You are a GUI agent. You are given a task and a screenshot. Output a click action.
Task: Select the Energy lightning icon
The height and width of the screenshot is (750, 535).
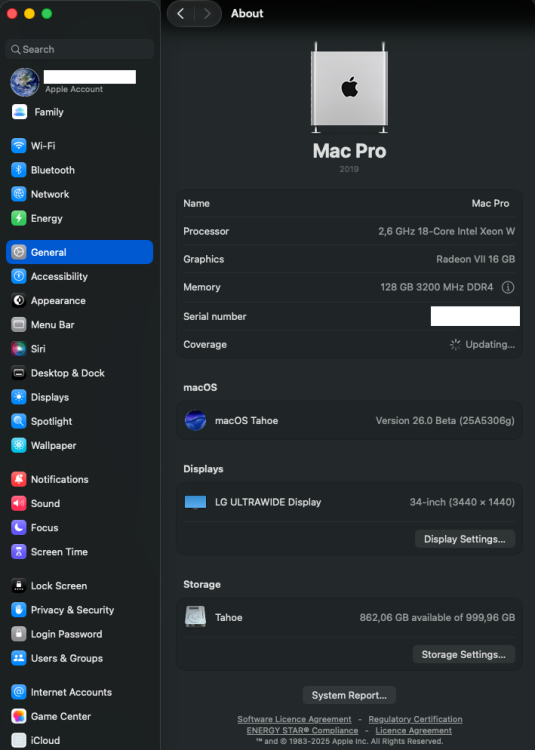[19, 218]
